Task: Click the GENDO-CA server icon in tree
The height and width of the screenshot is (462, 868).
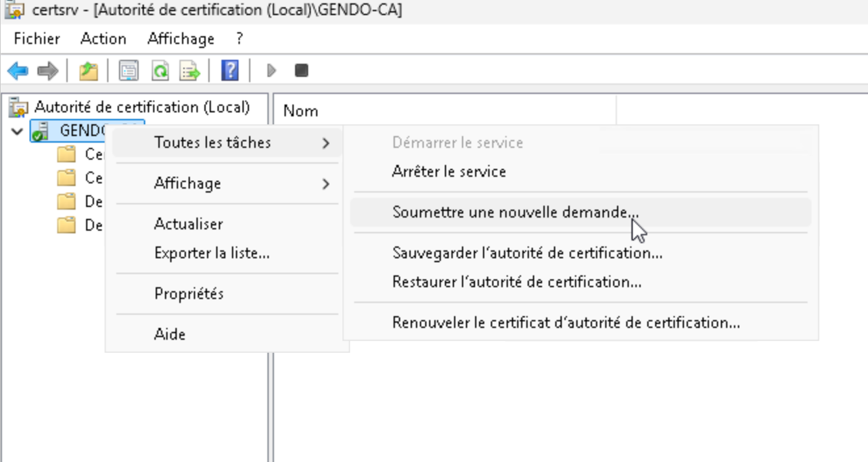Action: (41, 131)
